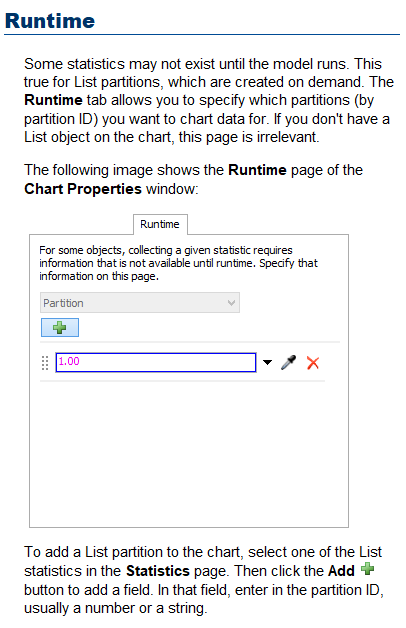Screen dimensions: 406x628
Task: Click into the 1.00 partition ID field
Action: [156, 362]
